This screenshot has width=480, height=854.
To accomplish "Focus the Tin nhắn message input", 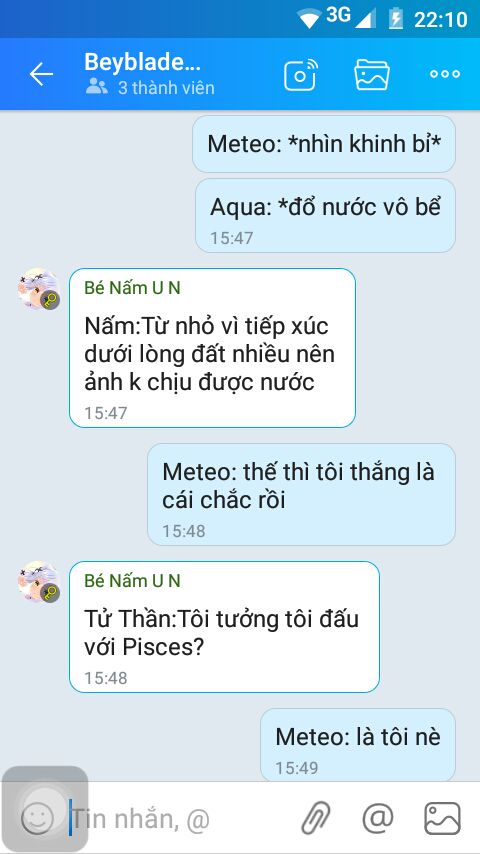I will click(180, 818).
